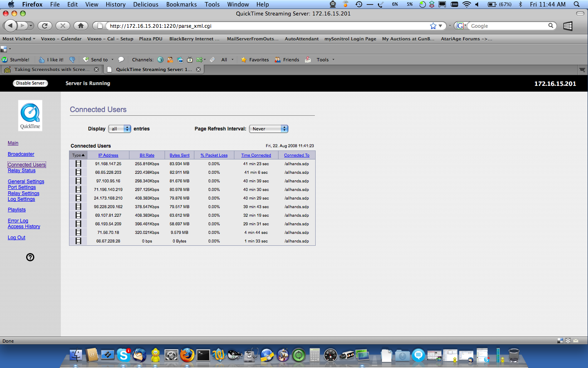Click the Stumble! toolbar button
588x368 pixels.
pyautogui.click(x=16, y=60)
